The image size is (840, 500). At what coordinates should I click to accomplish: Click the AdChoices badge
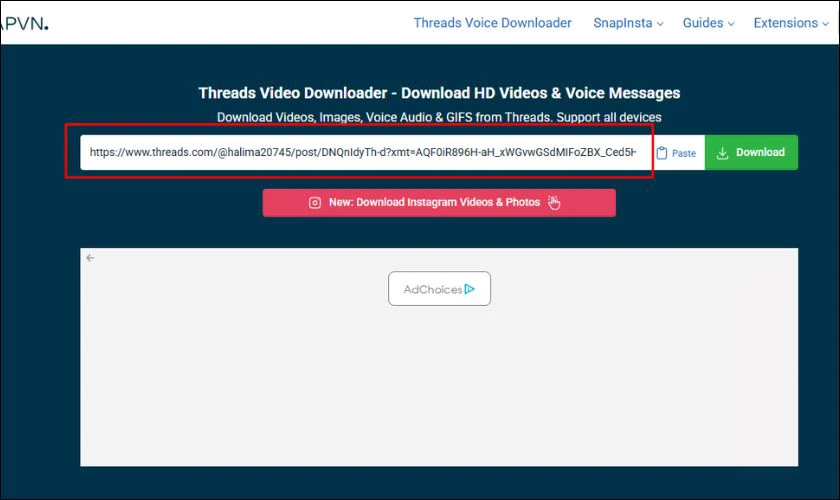point(439,289)
